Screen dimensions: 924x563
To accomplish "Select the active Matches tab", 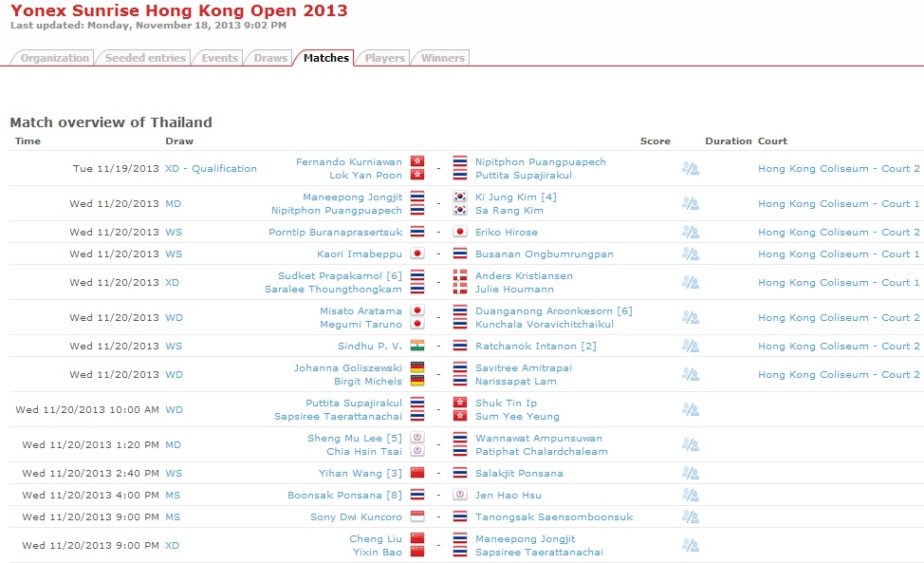I will coord(326,58).
